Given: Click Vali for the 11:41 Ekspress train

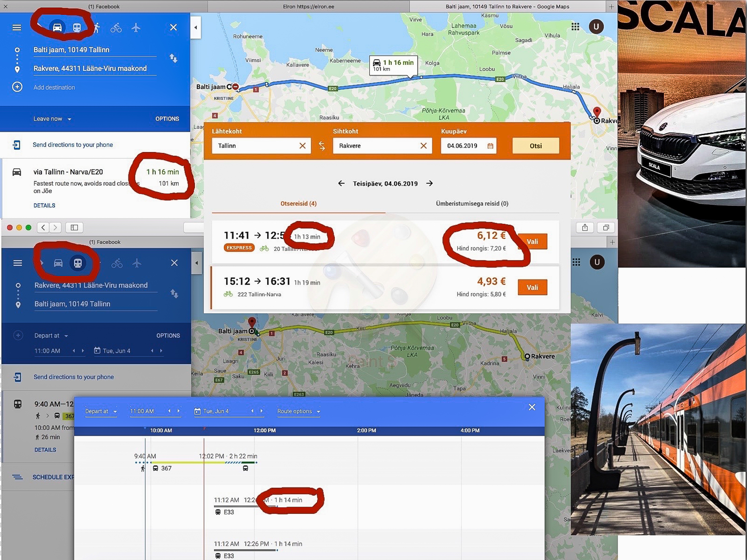Looking at the screenshot, I should point(533,242).
